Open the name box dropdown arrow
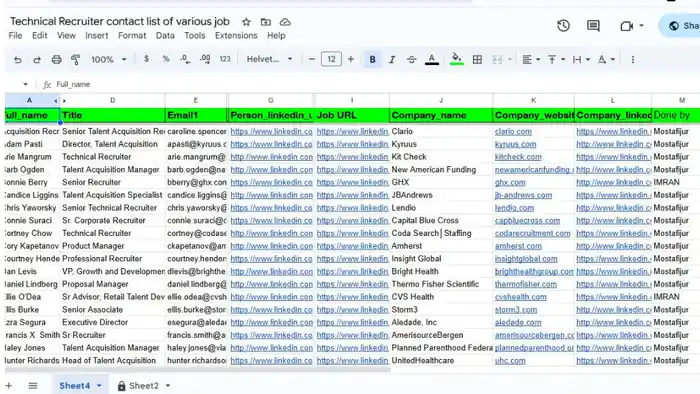The height and width of the screenshot is (394, 700). (25, 84)
